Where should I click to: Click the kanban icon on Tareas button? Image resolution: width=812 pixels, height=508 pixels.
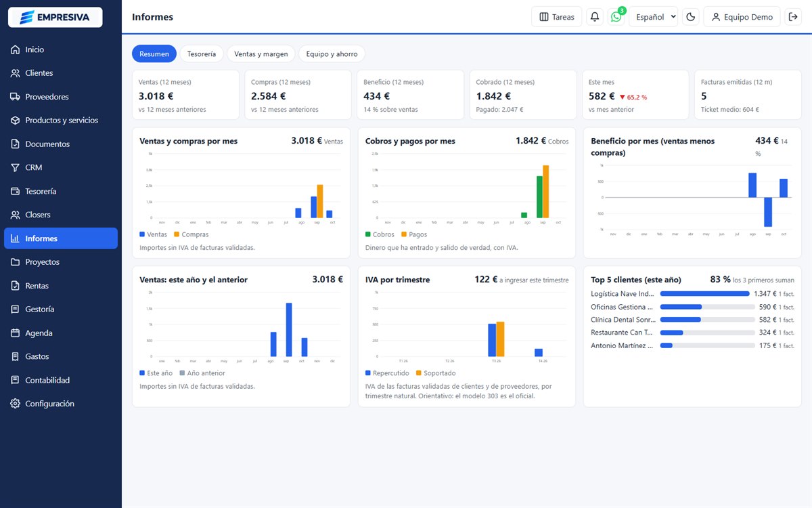pyautogui.click(x=544, y=17)
